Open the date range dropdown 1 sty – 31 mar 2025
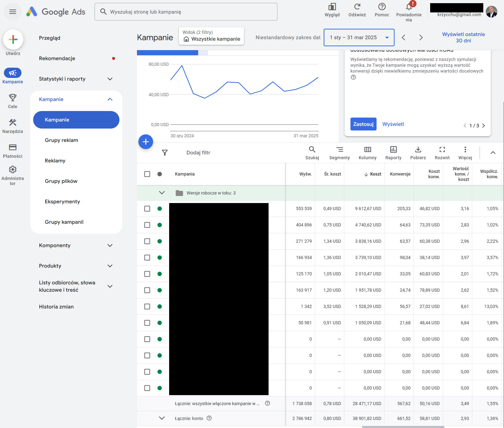Screen dimensions: 504x428 359,37
